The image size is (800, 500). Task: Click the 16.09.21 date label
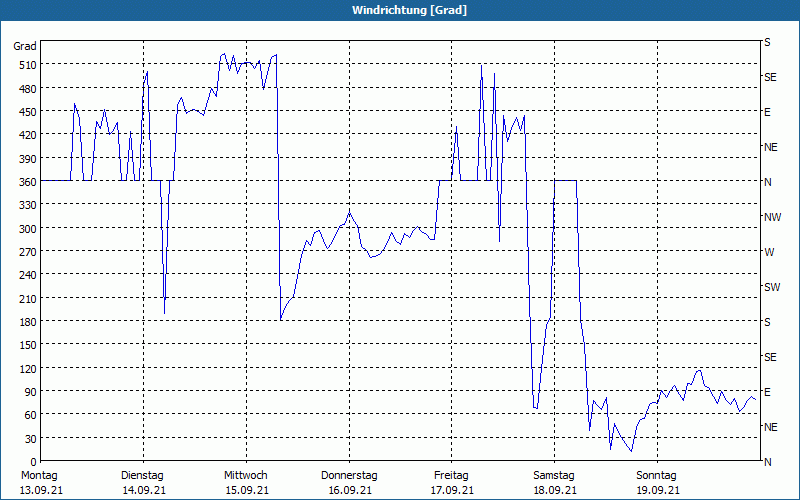350,491
